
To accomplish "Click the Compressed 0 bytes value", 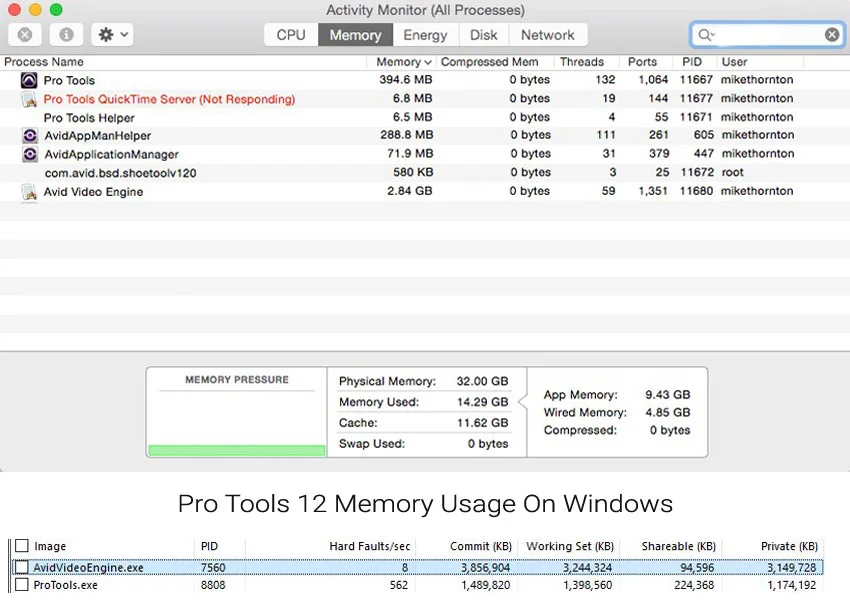I will 670,430.
